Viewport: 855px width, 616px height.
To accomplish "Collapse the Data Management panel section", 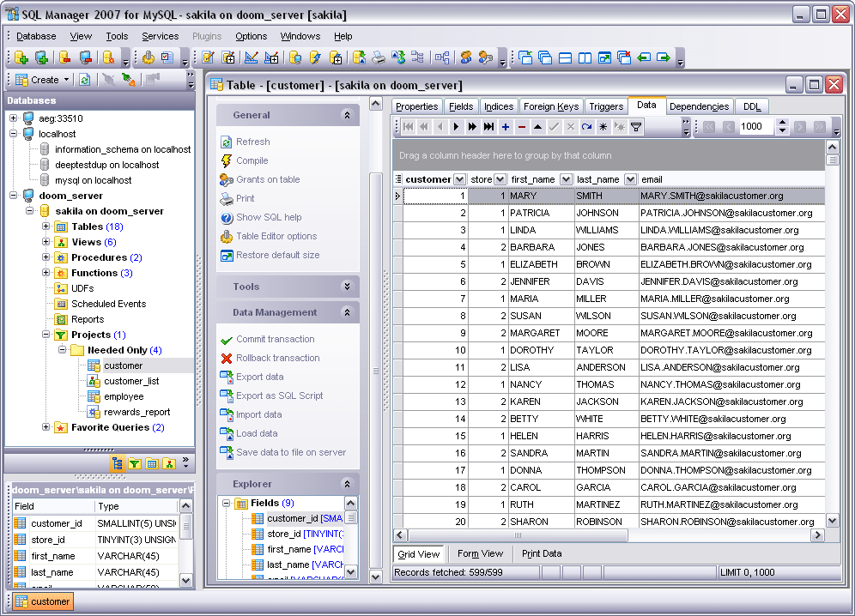I will click(347, 312).
